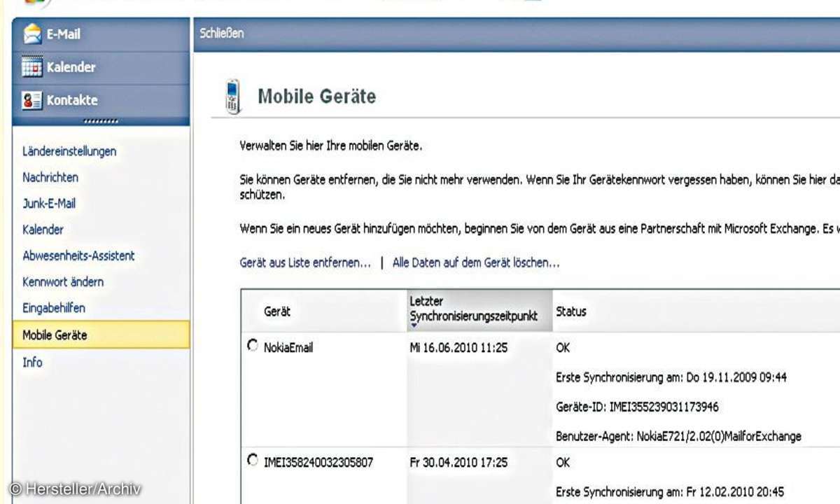
Task: Select the IMEI358240032305807 radio button
Action: (253, 461)
